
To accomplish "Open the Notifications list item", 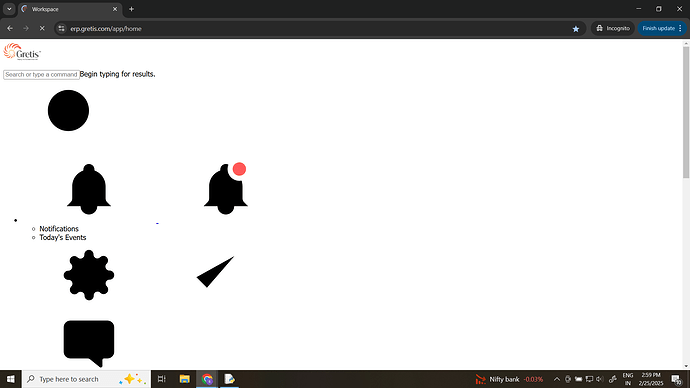I will [x=59, y=229].
